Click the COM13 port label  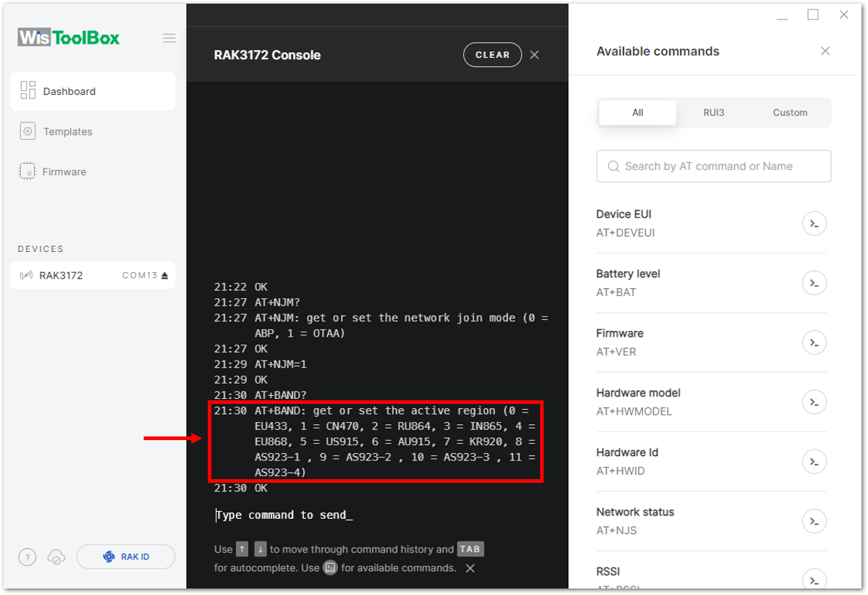[140, 275]
